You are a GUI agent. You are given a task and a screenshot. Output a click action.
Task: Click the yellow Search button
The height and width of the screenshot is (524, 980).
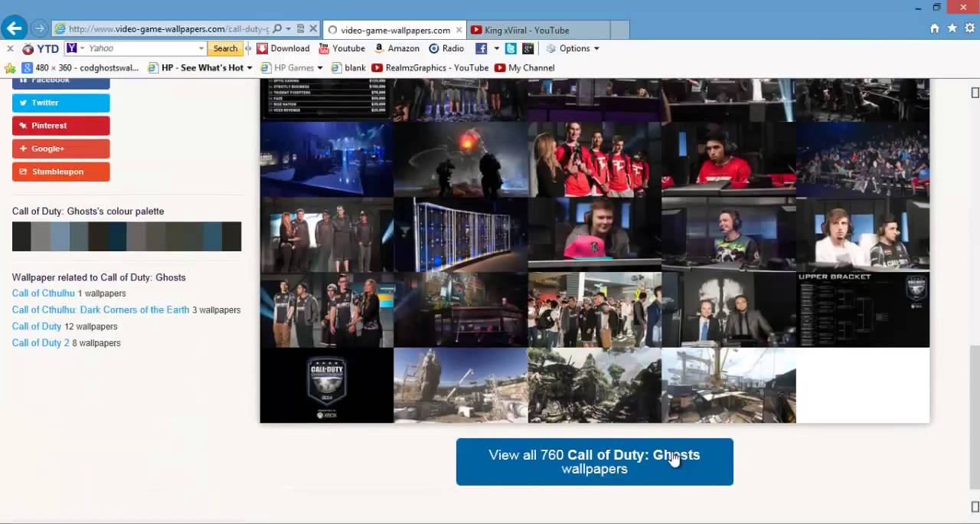[225, 48]
